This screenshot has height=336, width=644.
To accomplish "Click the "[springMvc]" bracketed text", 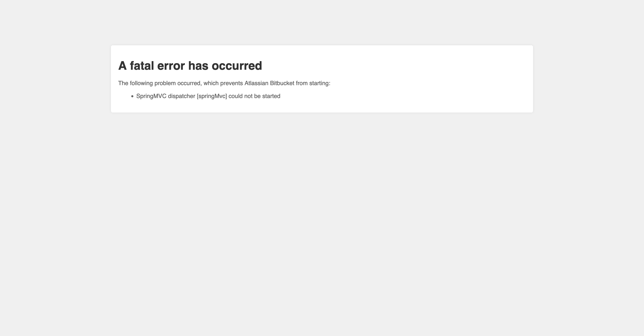I will click(212, 96).
